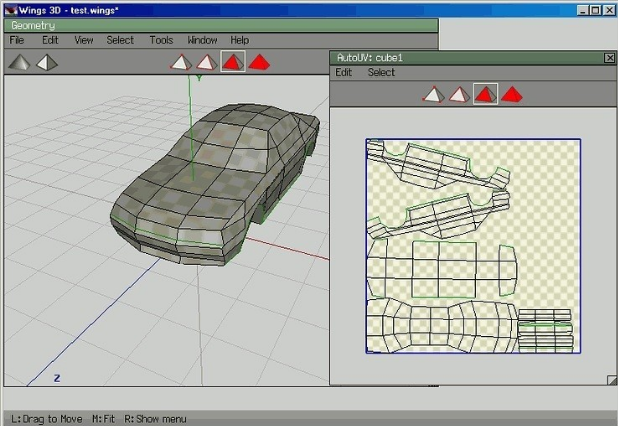
Task: Open the AutoUV Edit menu
Action: tap(343, 73)
